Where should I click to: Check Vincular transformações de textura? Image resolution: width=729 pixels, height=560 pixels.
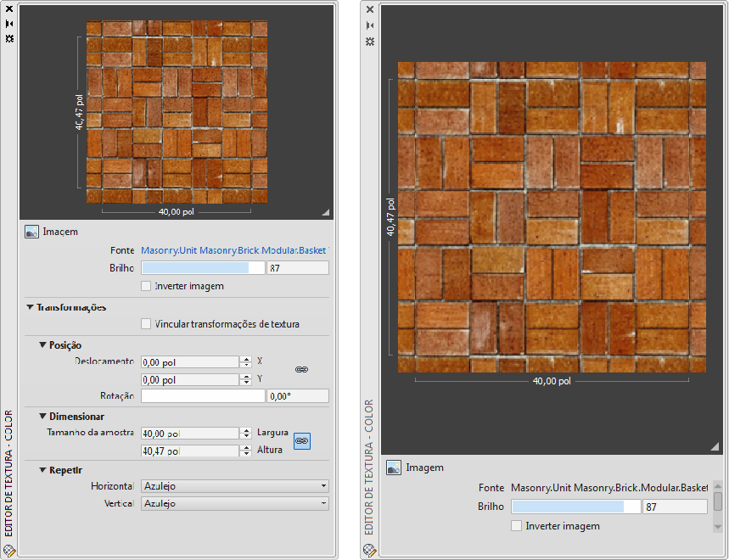pyautogui.click(x=146, y=324)
